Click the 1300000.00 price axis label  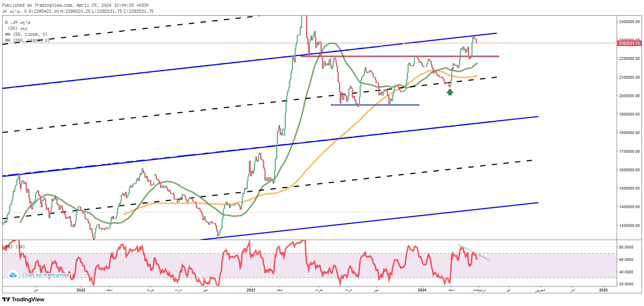coord(629,226)
